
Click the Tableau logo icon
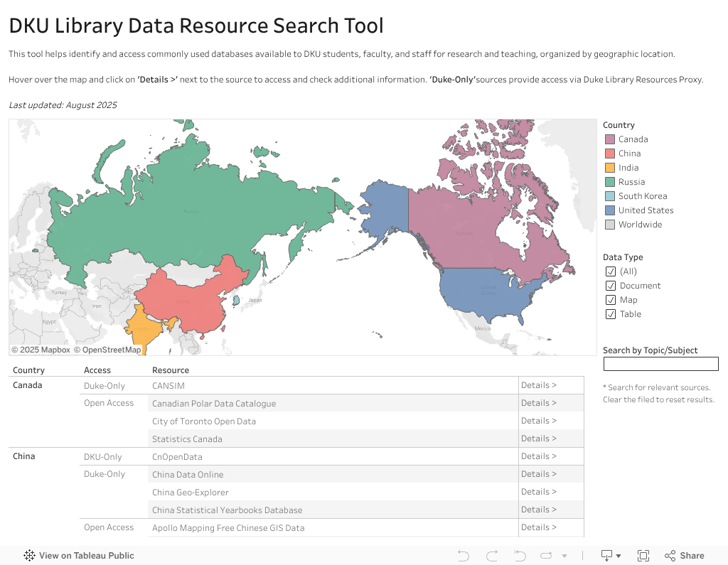coord(30,556)
